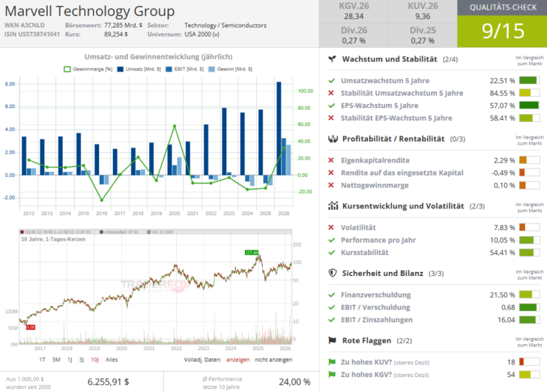Click the shield icon beside Sicherheit und Bilanz

pos(332,273)
